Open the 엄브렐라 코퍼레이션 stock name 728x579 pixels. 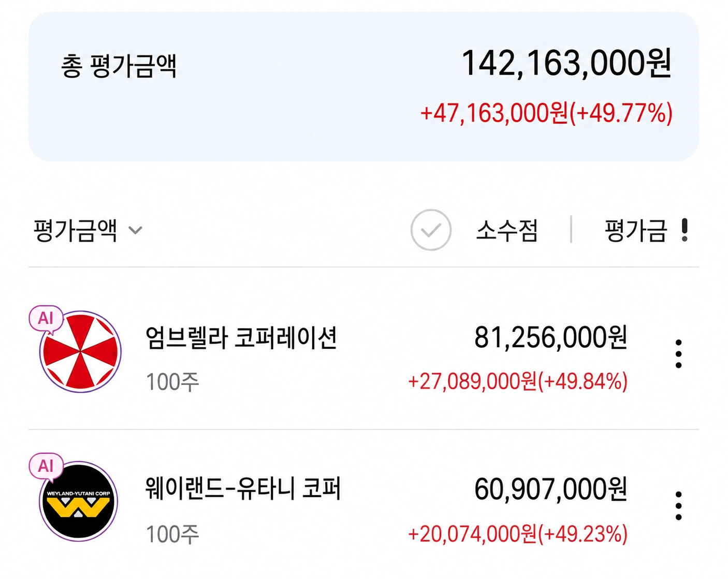coord(241,338)
